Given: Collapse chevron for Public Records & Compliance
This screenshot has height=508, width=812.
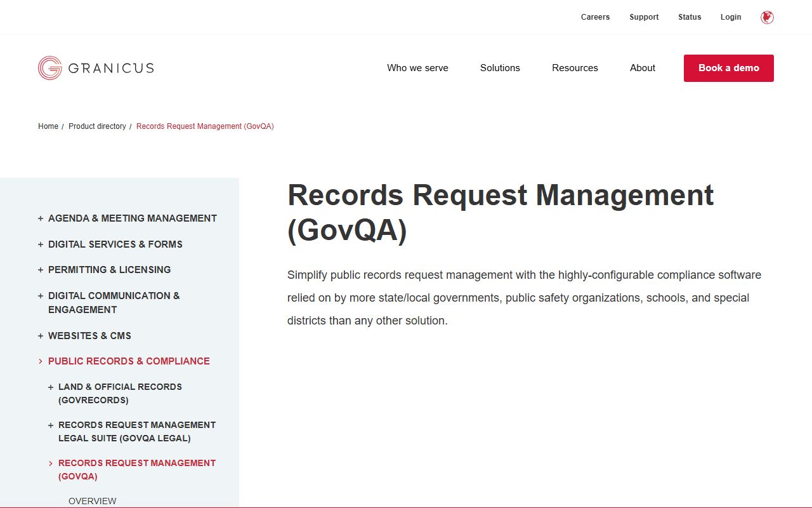Looking at the screenshot, I should tap(41, 361).
